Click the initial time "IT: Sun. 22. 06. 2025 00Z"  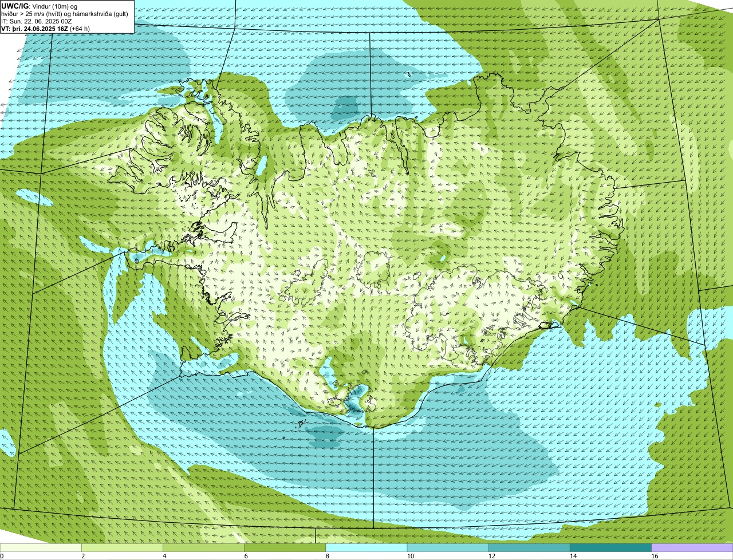tap(37, 21)
